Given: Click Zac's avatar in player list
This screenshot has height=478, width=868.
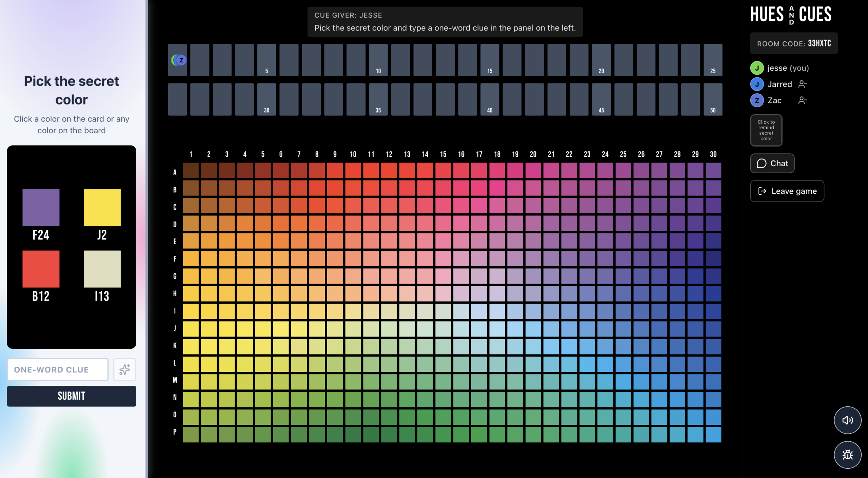Looking at the screenshot, I should [757, 100].
